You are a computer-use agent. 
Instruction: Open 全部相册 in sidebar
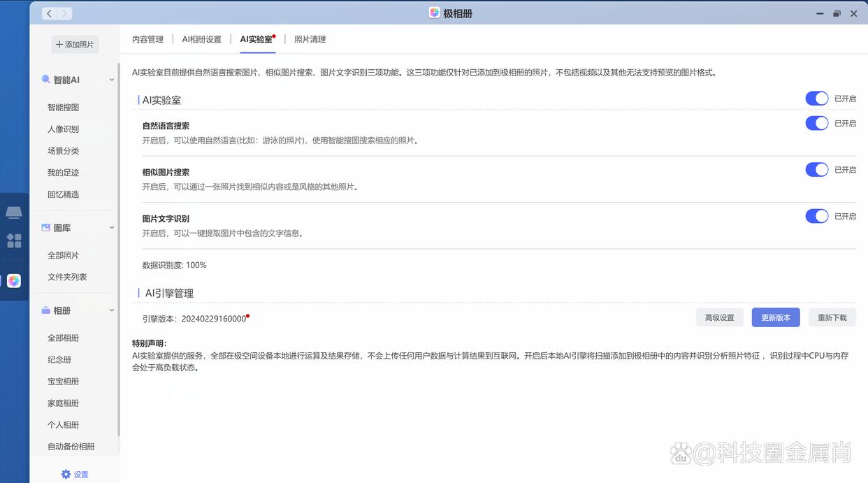click(64, 338)
